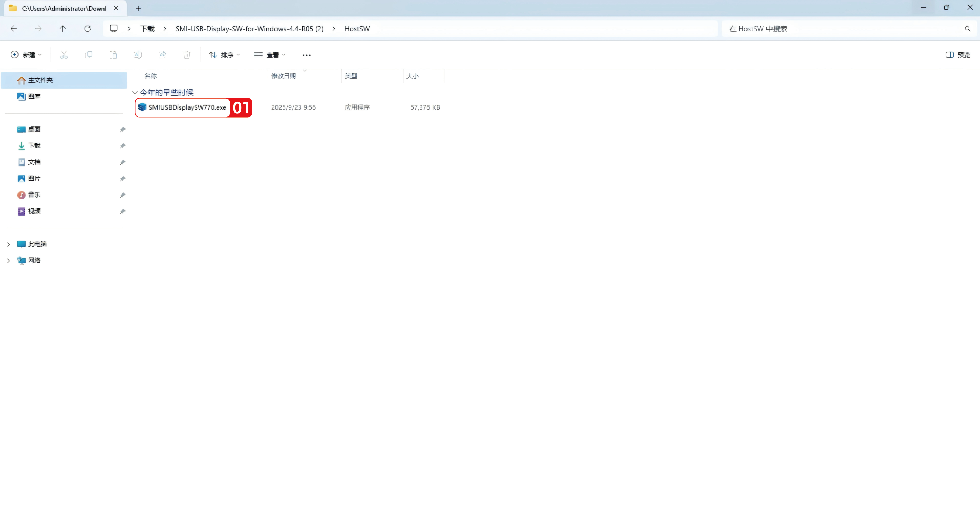Open a new tab with plus button
This screenshot has width=980, height=507.
[138, 8]
